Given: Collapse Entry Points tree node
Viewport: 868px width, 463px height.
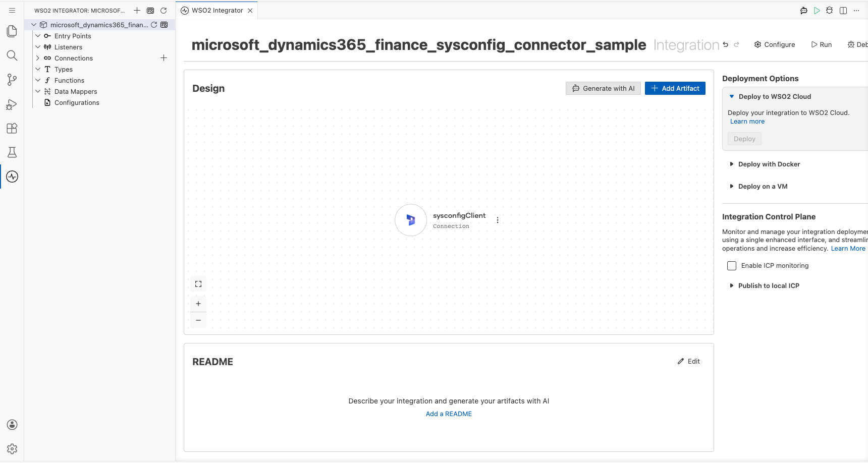Looking at the screenshot, I should [x=38, y=36].
